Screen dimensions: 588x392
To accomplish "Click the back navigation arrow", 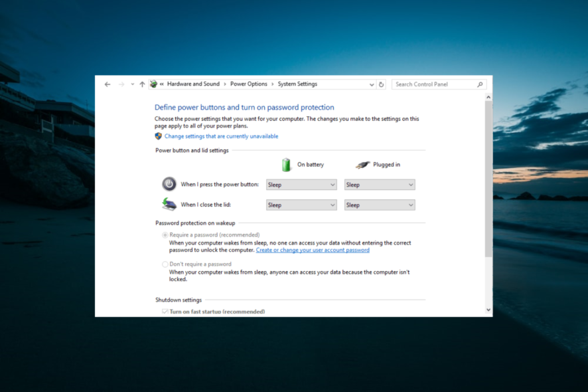I will pos(108,84).
